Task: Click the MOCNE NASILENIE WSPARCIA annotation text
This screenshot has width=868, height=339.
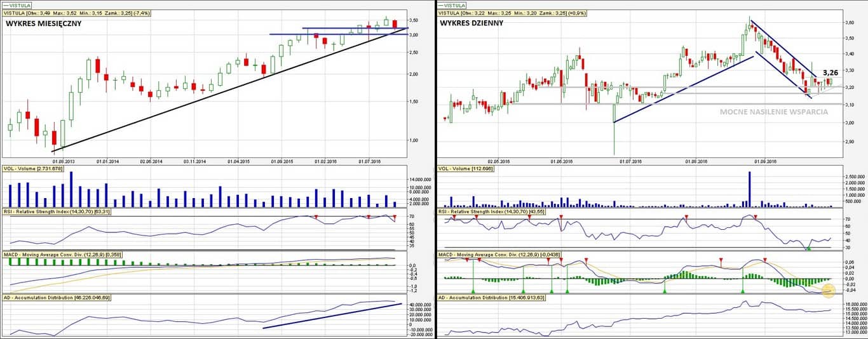Action: (773, 112)
